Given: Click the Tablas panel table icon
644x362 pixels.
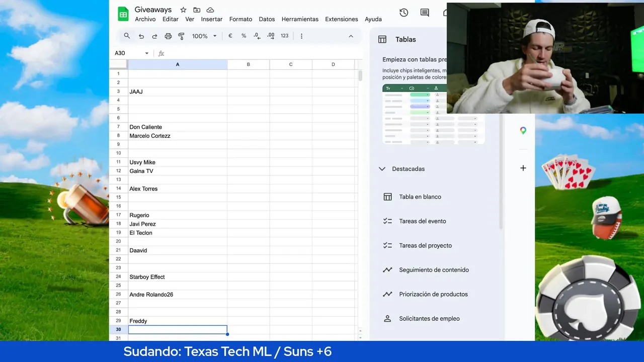Looking at the screenshot, I should click(x=382, y=39).
